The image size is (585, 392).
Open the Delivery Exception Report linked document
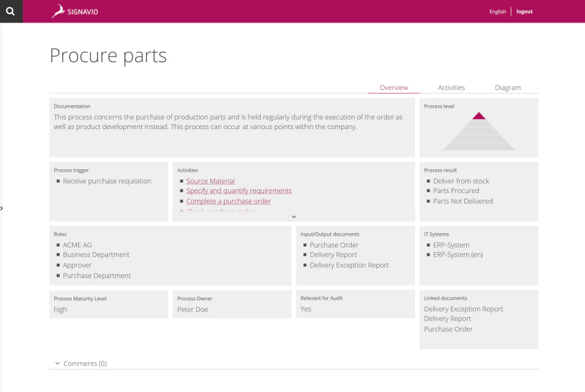pos(463,309)
